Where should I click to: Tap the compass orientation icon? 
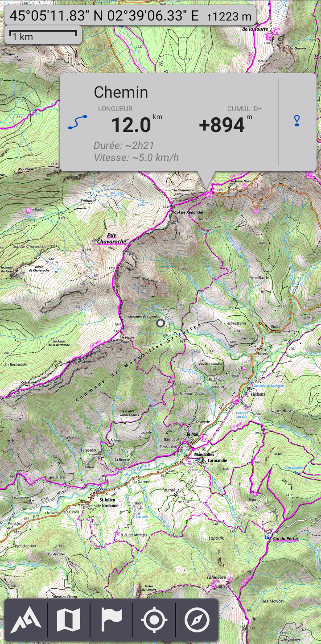[197, 620]
